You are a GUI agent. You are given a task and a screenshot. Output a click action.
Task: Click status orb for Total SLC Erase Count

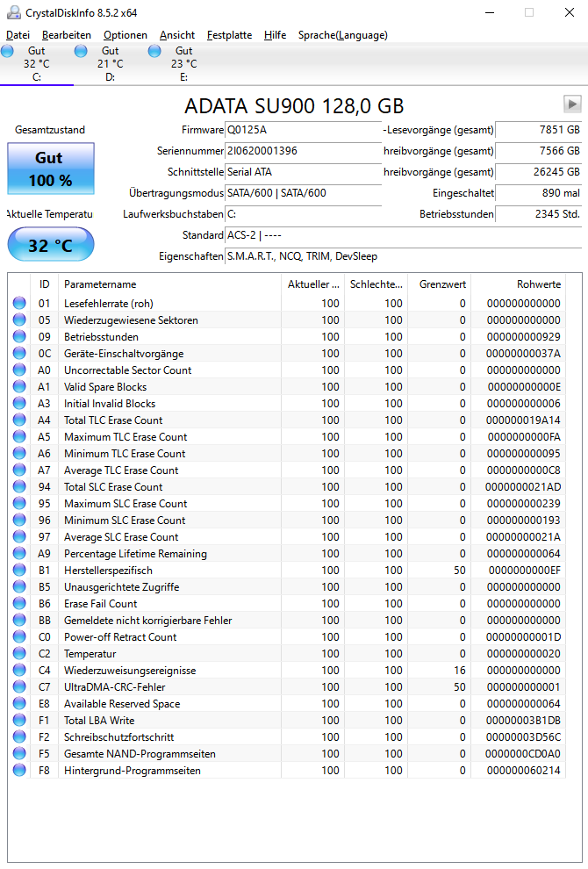click(x=19, y=486)
